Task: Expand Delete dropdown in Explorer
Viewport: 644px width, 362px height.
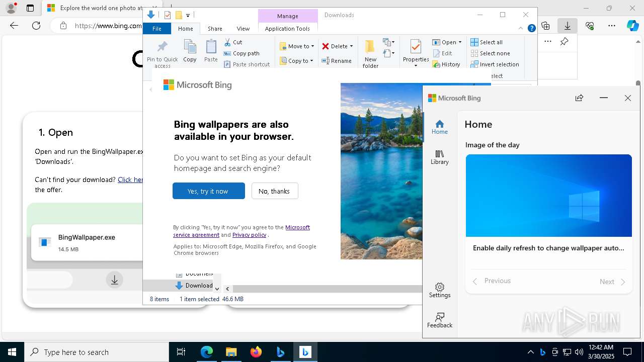Action: [351, 46]
